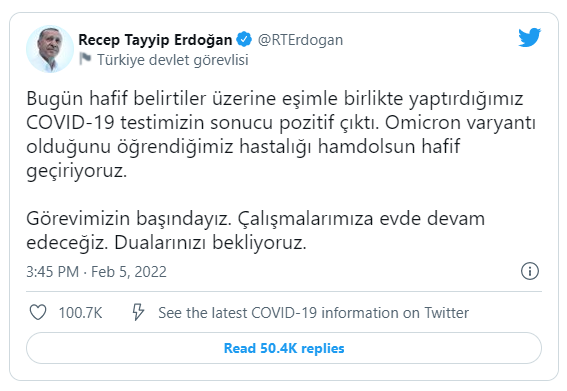This screenshot has width=567, height=391.
Task: Click the tweet line ending Dualarınızı bekliyoruz
Action: coord(166,243)
